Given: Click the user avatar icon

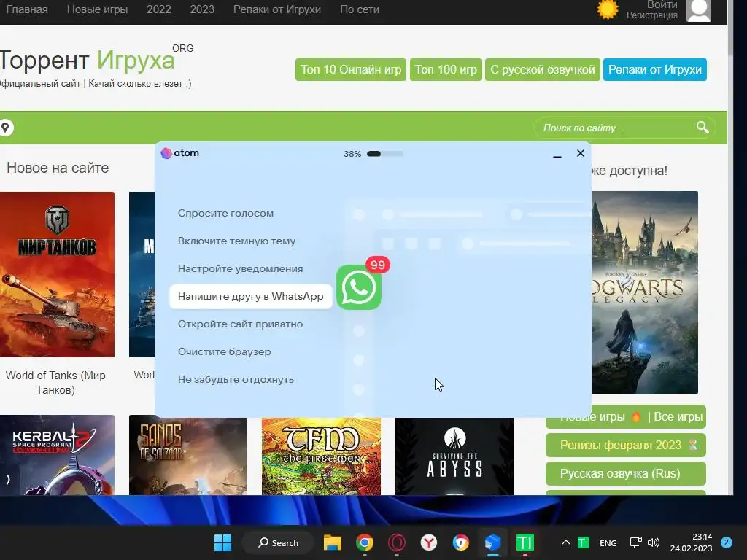Looking at the screenshot, I should 698,10.
